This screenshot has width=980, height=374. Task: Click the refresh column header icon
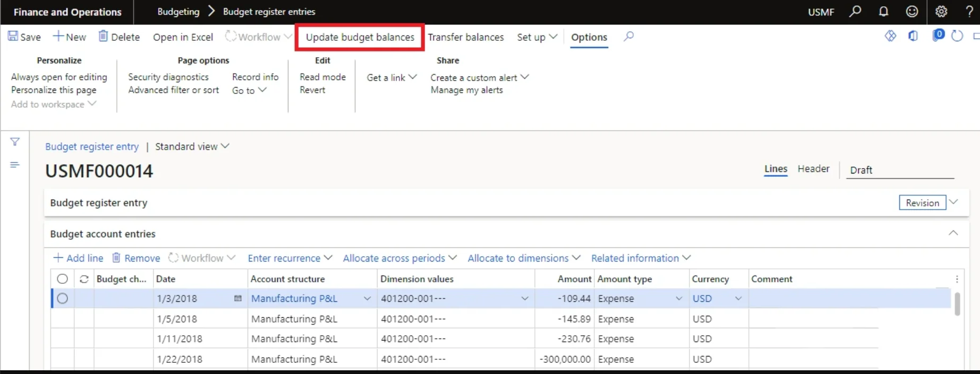pos(84,279)
